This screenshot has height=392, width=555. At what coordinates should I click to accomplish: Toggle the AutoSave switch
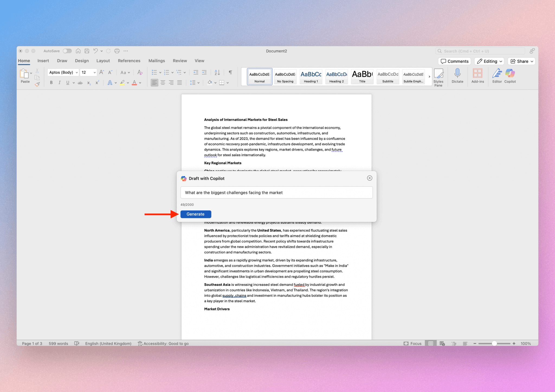coord(67,51)
